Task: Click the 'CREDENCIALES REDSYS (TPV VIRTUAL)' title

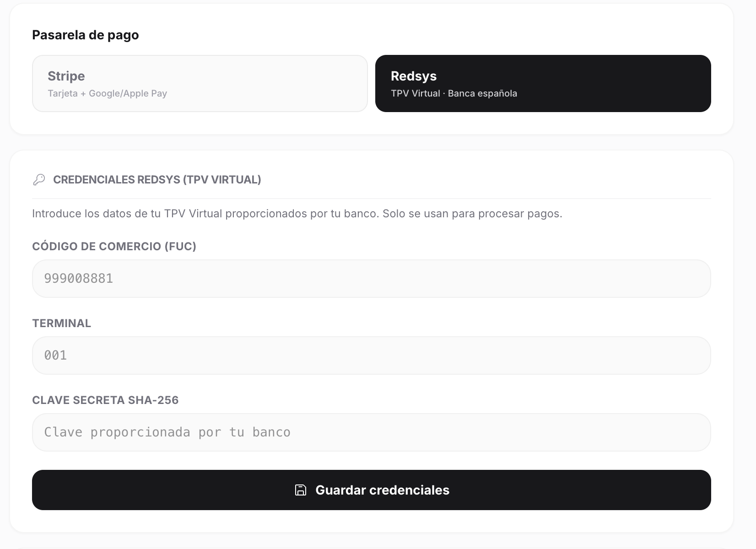Action: click(x=157, y=180)
